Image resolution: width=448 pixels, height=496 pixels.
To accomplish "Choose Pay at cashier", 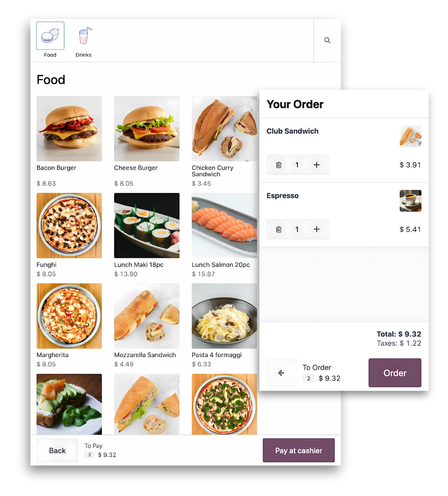I will click(x=299, y=450).
